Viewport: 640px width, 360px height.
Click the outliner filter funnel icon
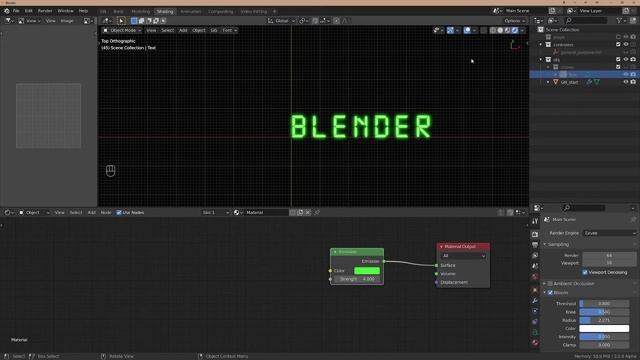pos(619,20)
